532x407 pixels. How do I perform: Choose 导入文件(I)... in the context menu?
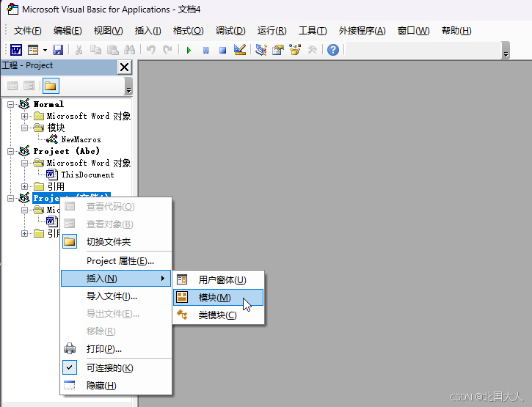[x=116, y=296]
